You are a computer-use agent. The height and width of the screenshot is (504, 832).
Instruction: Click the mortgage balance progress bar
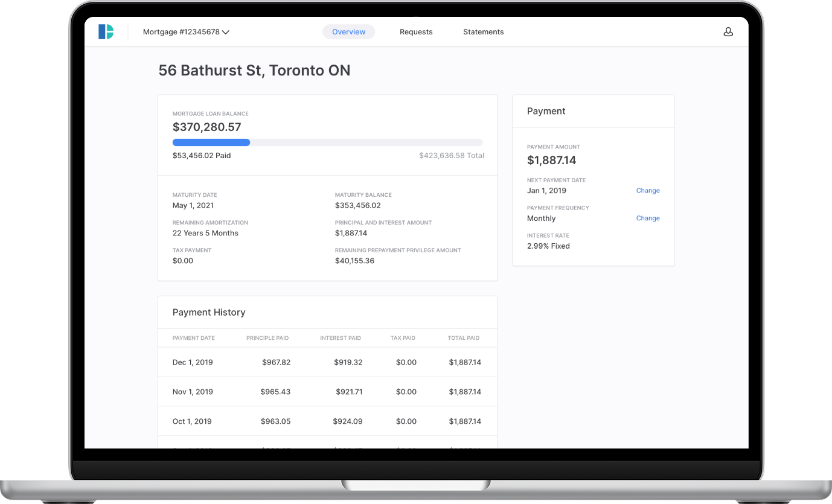[x=327, y=142]
